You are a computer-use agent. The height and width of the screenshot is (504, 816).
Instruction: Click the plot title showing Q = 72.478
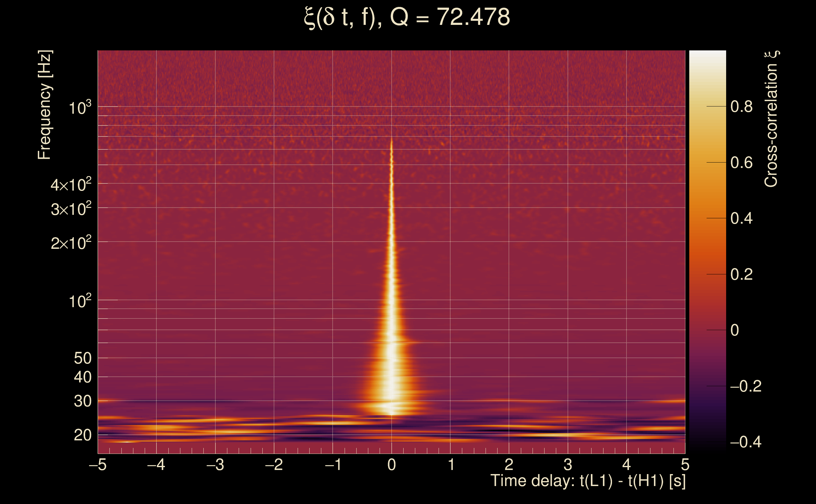(x=407, y=17)
